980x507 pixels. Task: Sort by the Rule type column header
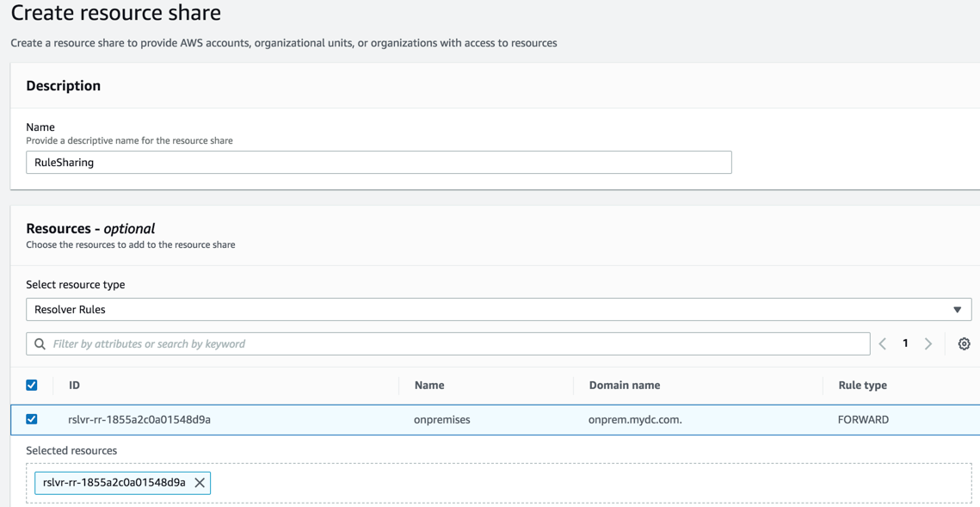pyautogui.click(x=862, y=386)
